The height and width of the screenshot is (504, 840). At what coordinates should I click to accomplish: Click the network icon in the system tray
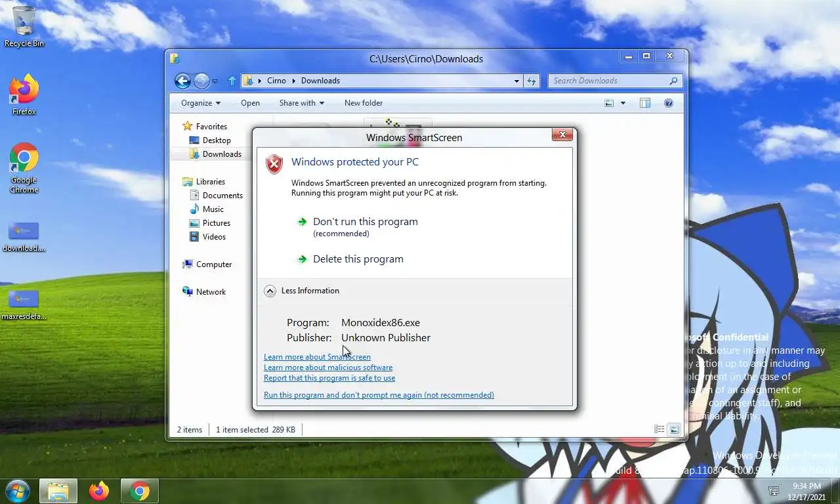774,491
